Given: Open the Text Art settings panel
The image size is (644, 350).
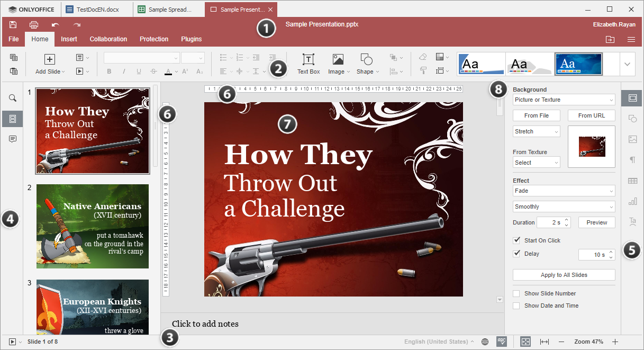Looking at the screenshot, I should [x=633, y=222].
